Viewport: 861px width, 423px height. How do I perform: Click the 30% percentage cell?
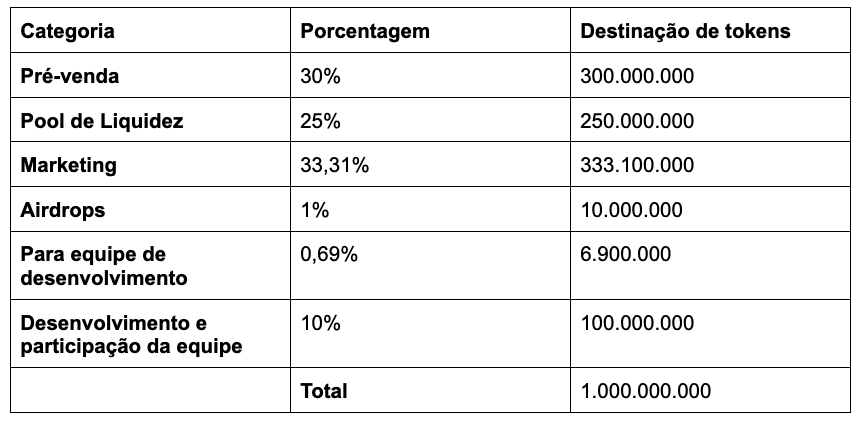coord(430,75)
